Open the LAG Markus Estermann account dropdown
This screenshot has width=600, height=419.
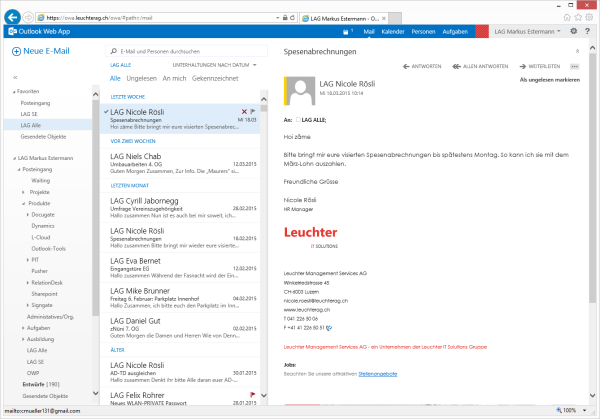point(527,32)
